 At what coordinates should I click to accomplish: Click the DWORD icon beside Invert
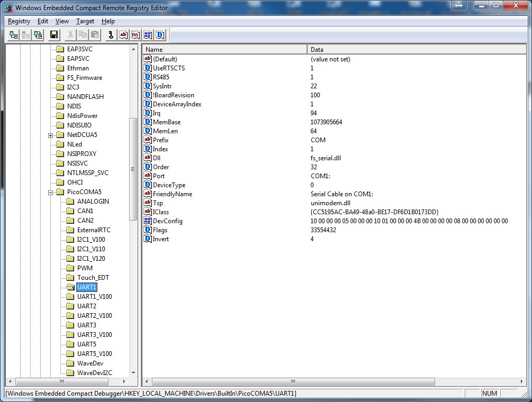pos(148,239)
